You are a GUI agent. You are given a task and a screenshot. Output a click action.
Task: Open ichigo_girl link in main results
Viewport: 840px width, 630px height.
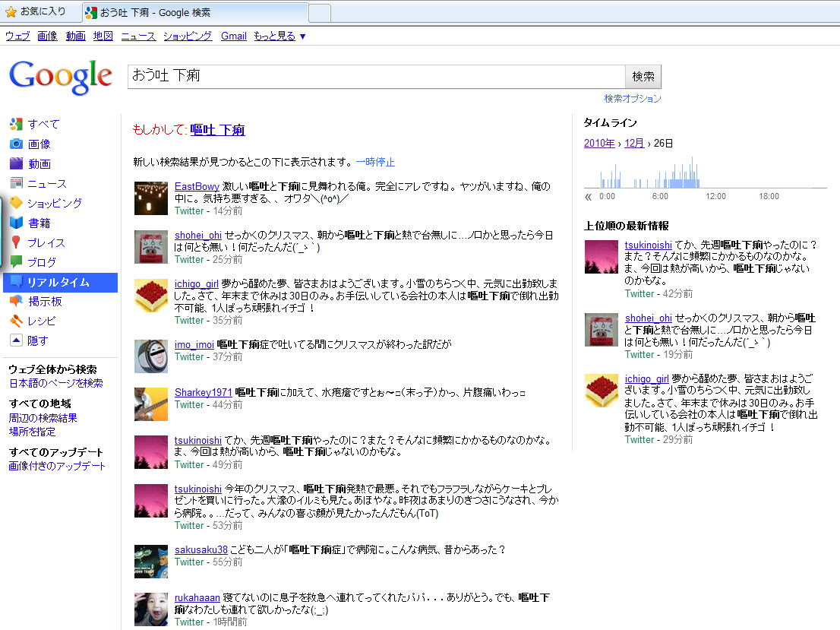point(196,284)
